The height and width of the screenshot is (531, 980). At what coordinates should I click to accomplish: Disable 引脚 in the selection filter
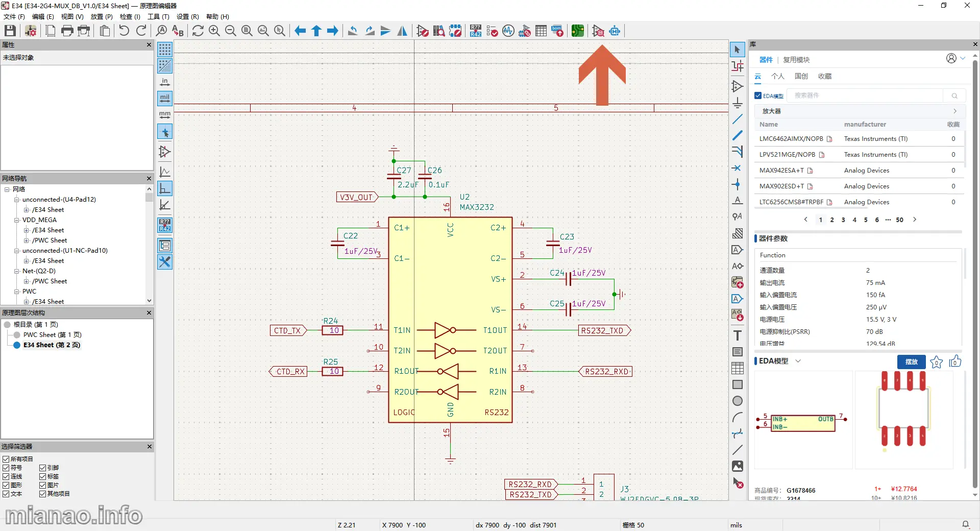tap(42, 468)
